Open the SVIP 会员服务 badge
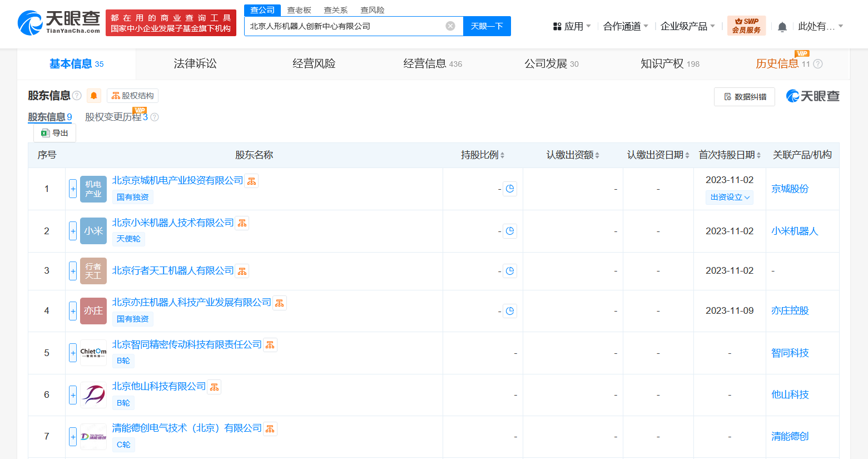Screen dimensions: 868x459 pyautogui.click(x=746, y=26)
